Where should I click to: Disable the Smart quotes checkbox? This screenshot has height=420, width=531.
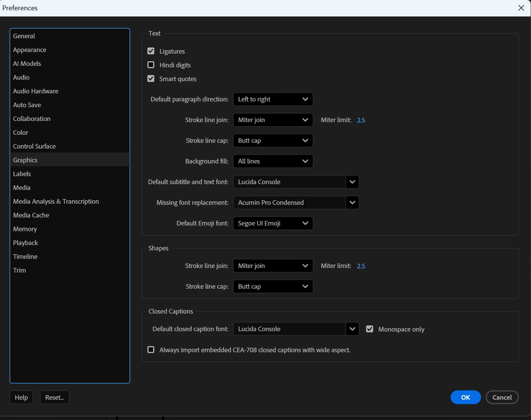click(x=151, y=78)
